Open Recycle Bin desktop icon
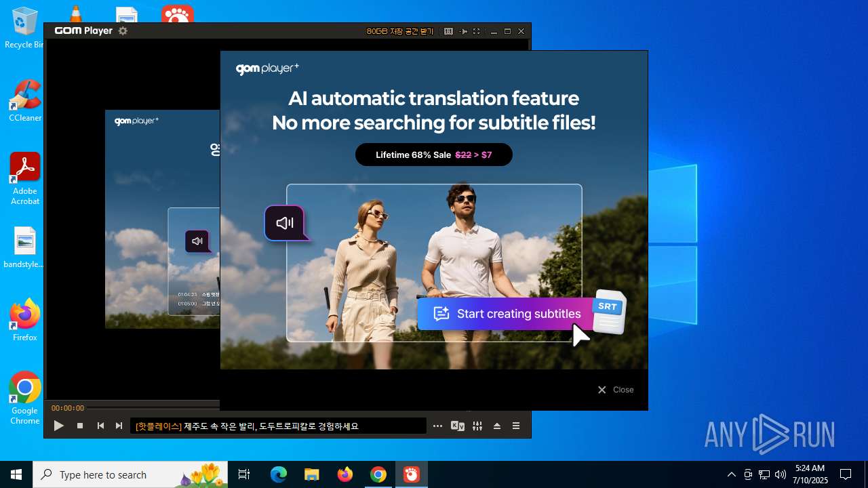Image resolution: width=868 pixels, height=488 pixels. (24, 28)
